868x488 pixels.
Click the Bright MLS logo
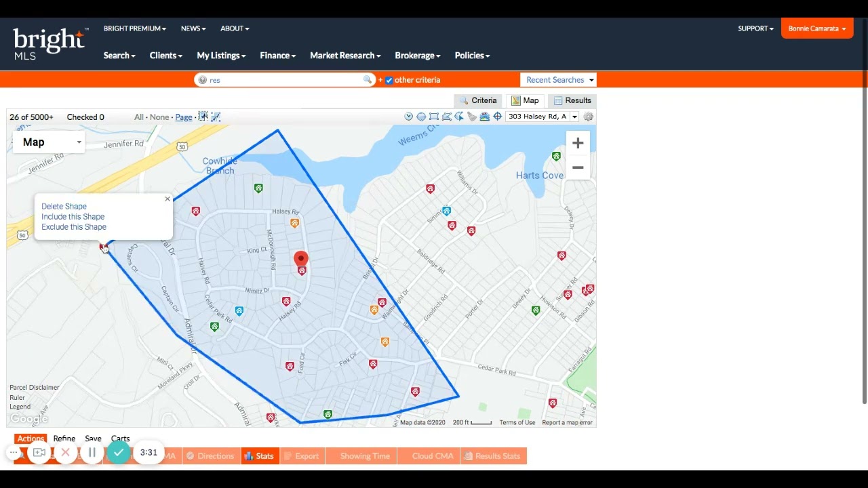(50, 43)
